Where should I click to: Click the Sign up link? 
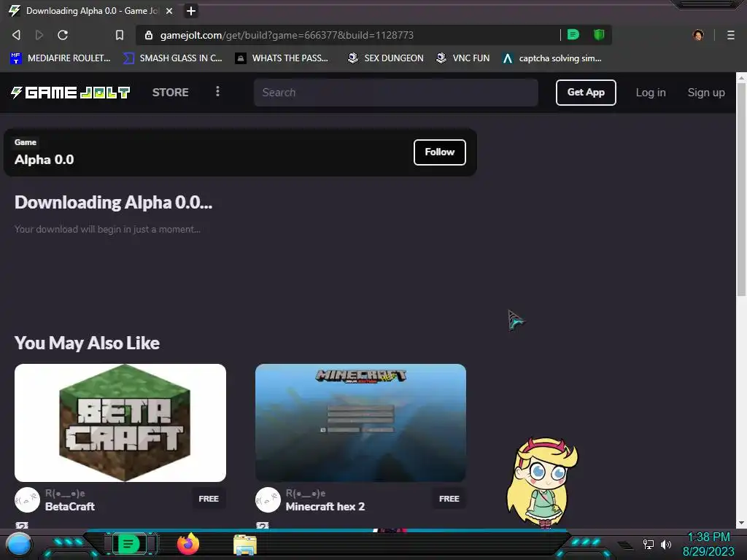(x=706, y=93)
